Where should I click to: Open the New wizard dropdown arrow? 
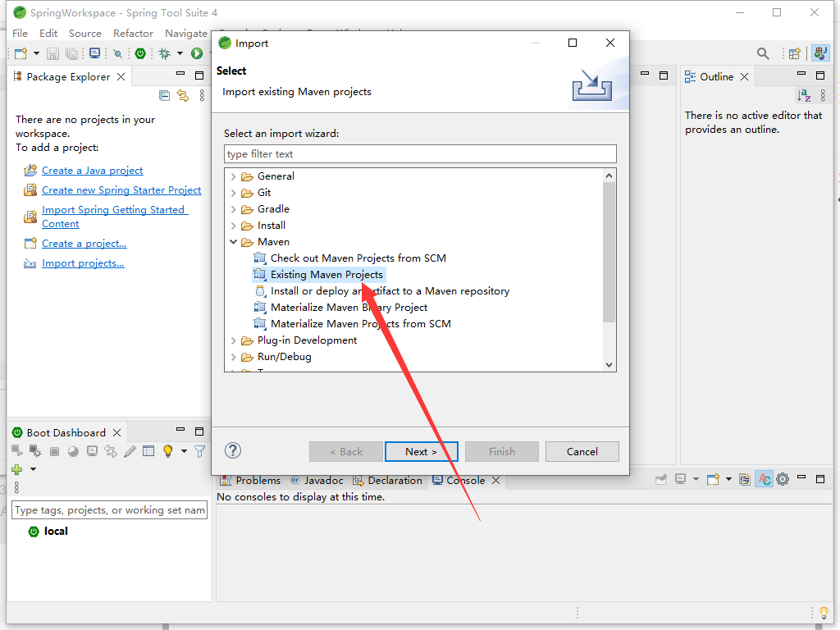click(x=36, y=53)
